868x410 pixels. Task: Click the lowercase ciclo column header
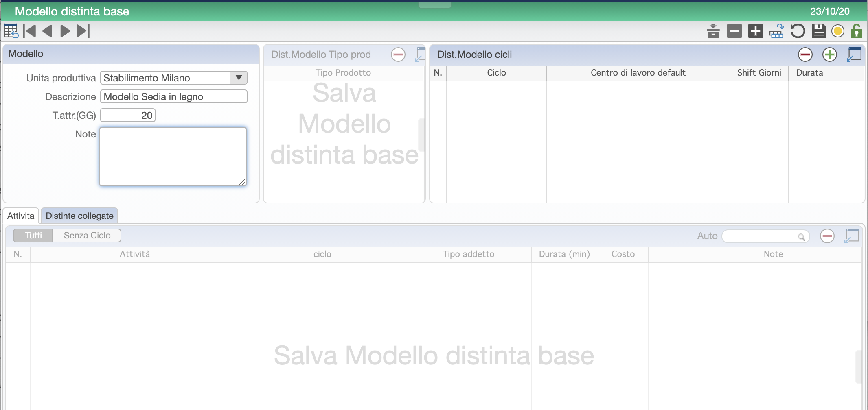point(322,254)
